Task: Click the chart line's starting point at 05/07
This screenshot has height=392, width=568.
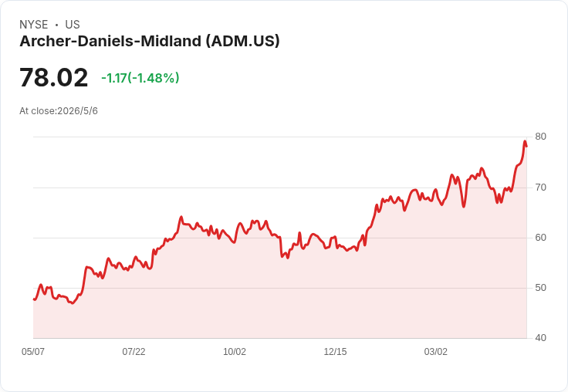Action: point(34,299)
